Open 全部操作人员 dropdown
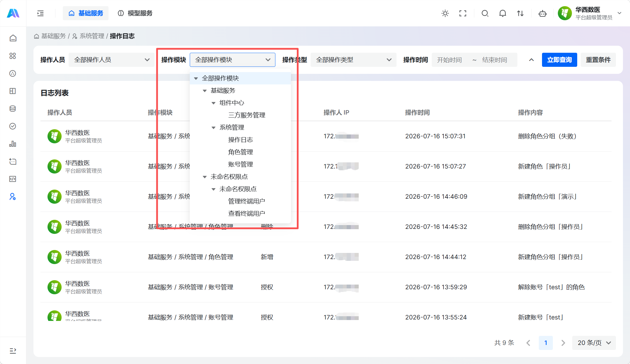630x364 pixels. tap(111, 60)
